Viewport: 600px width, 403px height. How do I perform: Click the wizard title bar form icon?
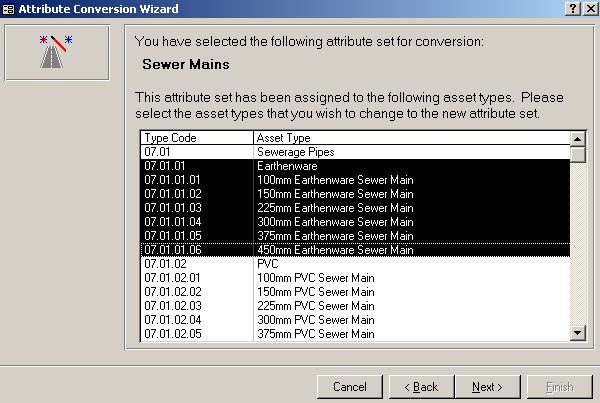tap(8, 9)
